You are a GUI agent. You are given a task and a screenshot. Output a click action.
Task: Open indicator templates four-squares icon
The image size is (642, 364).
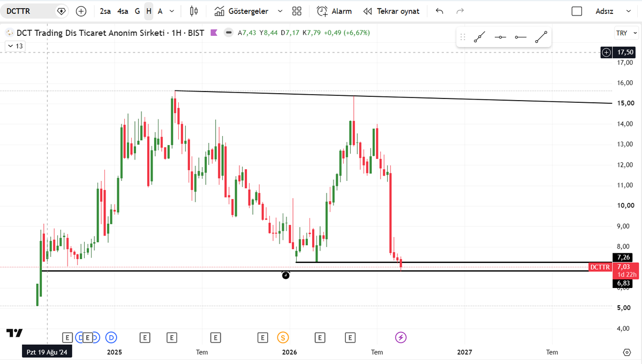pyautogui.click(x=297, y=11)
